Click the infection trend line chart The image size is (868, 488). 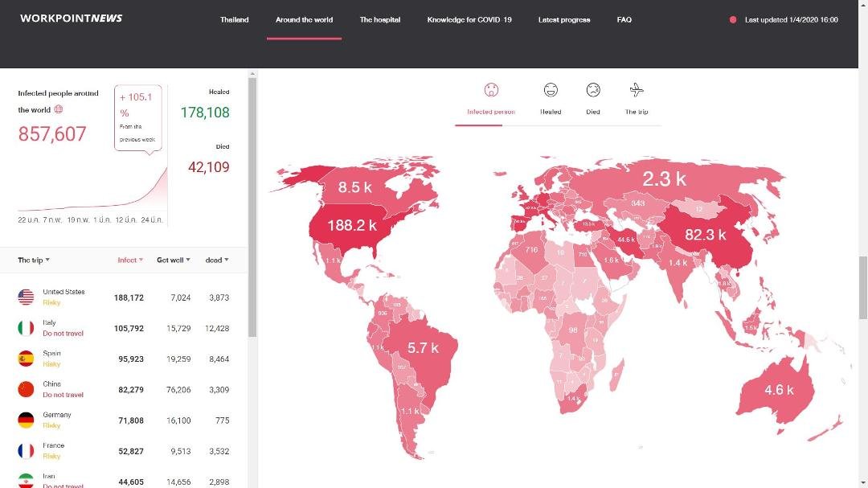[92, 190]
